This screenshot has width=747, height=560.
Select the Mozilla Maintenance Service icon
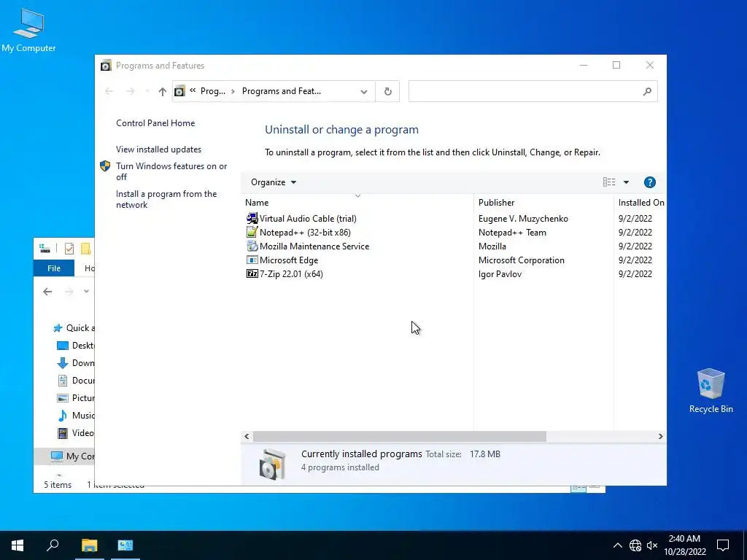tap(252, 246)
